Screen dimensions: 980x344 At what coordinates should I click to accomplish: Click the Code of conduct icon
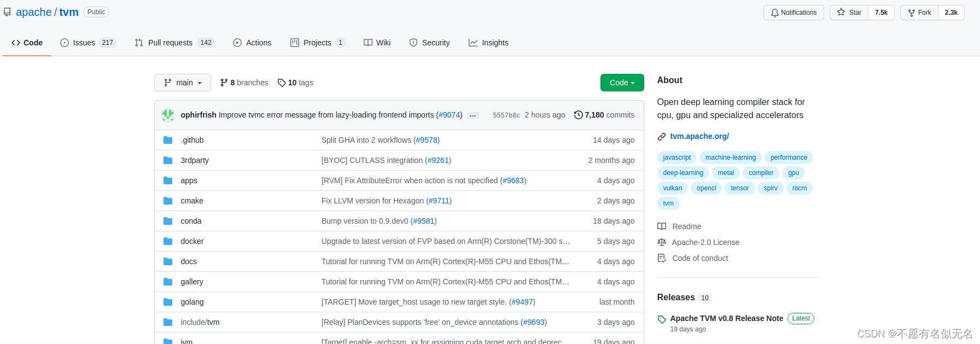coord(662,258)
